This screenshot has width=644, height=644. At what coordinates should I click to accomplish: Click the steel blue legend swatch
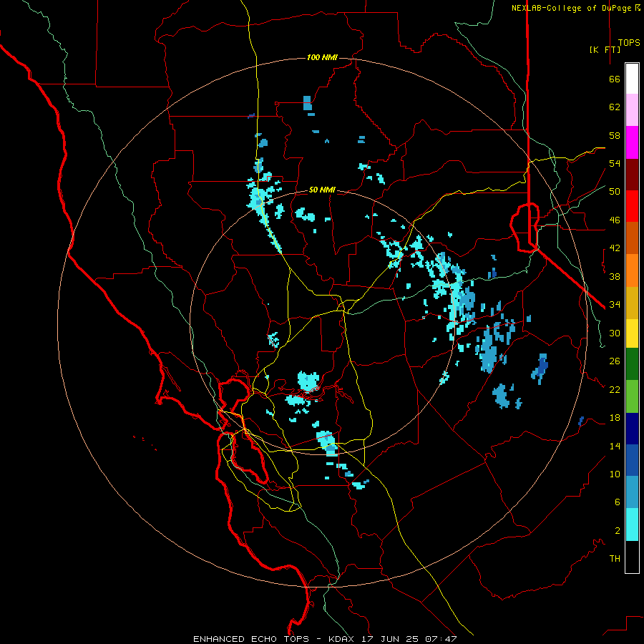coord(632,492)
